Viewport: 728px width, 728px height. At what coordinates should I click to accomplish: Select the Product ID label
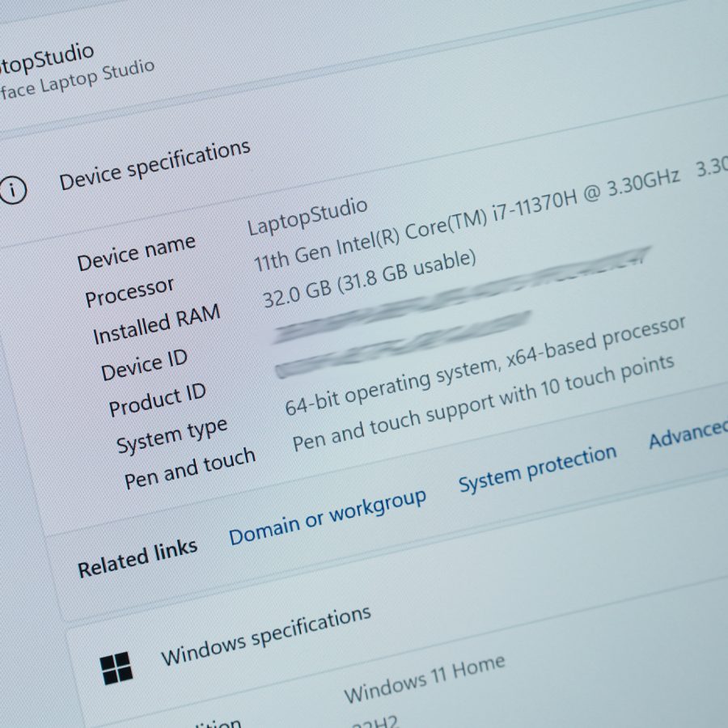coord(157,400)
